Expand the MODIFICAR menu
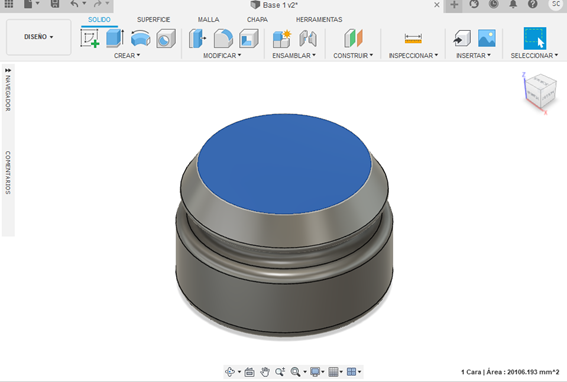567x382 pixels. (x=222, y=55)
